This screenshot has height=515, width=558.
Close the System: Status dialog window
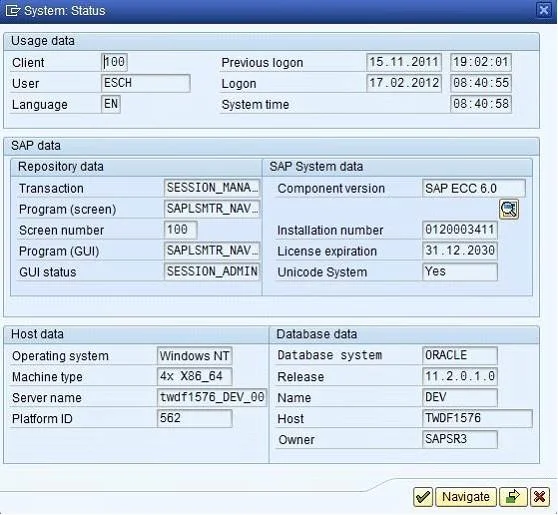[x=543, y=10]
